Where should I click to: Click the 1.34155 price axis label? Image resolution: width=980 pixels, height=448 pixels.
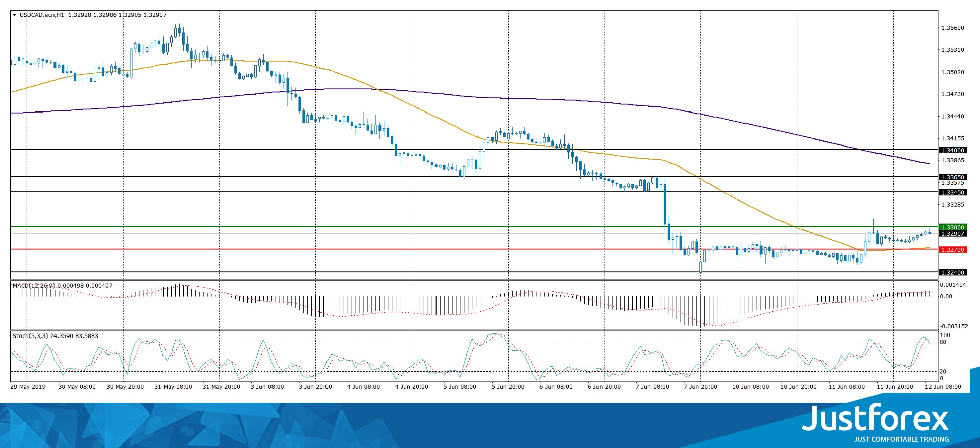click(953, 138)
